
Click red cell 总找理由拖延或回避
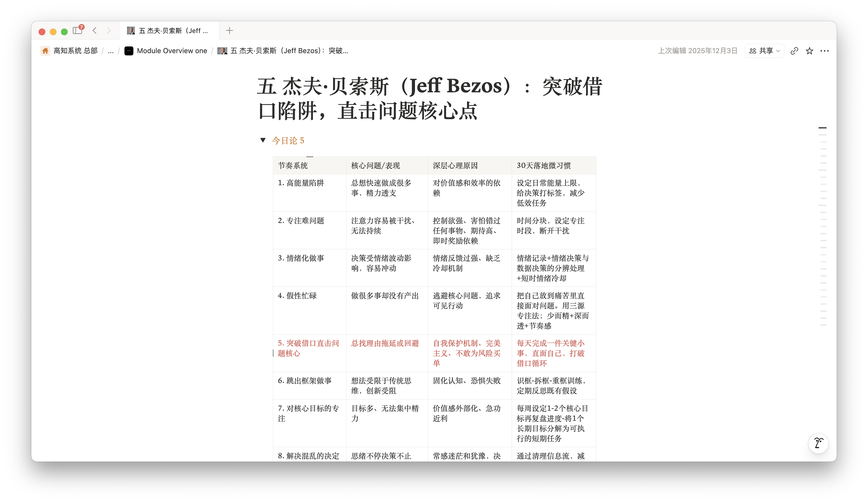pos(387,353)
